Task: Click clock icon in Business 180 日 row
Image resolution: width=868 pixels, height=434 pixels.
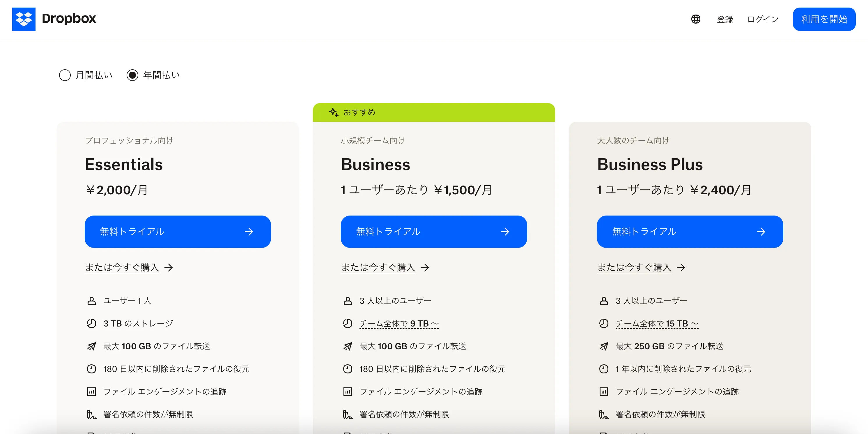Action: tap(347, 369)
